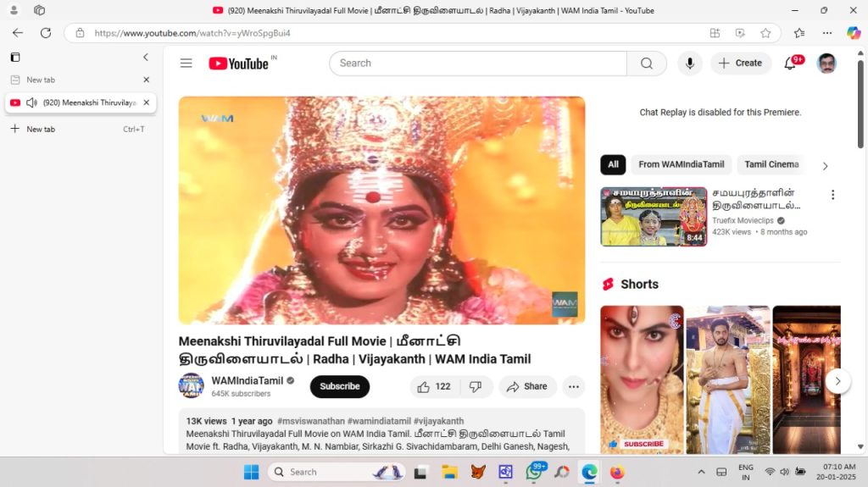
Task: Open the WAMIndiaTamil channel name link
Action: [247, 381]
